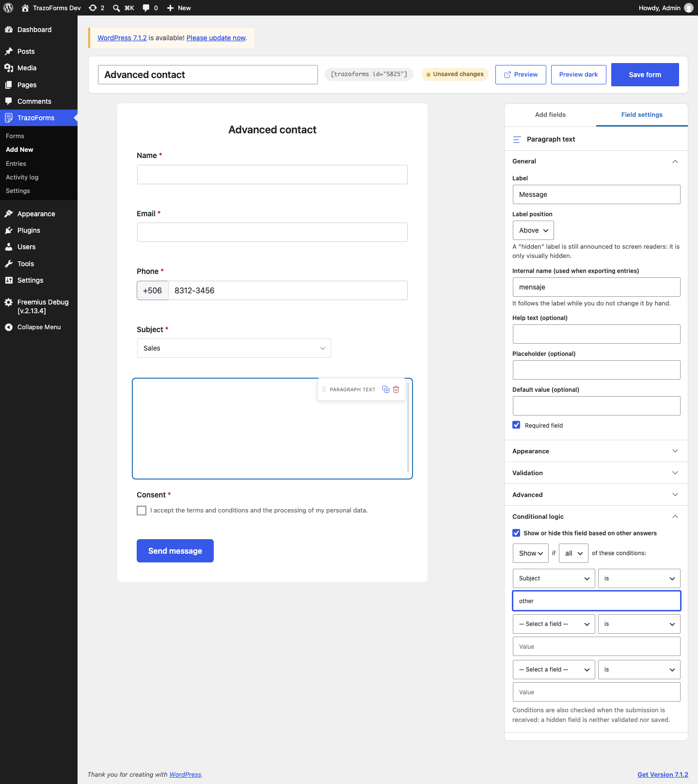The width and height of the screenshot is (698, 784).
Task: Open the Subject condition field dropdown
Action: [554, 578]
